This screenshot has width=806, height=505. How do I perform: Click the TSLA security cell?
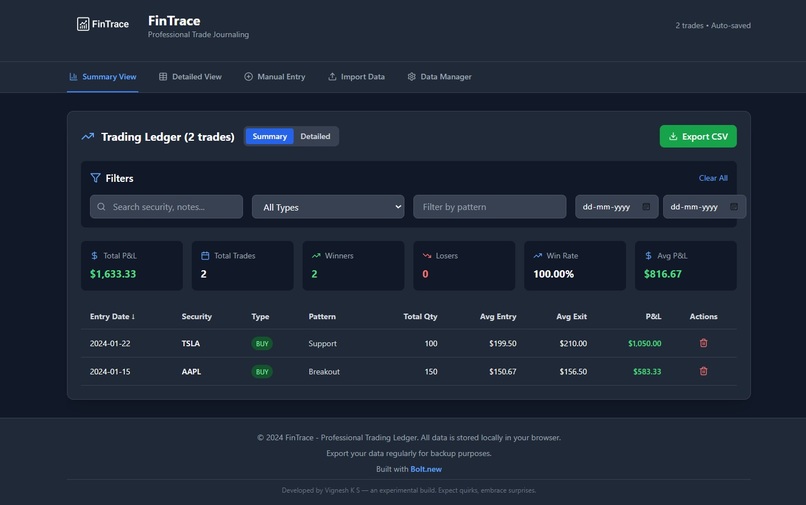191,344
